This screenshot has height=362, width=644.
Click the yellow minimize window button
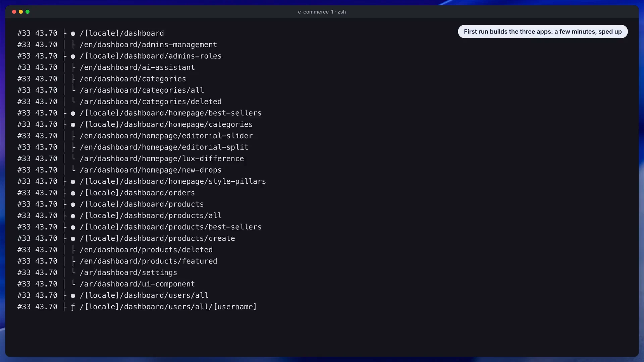click(21, 12)
